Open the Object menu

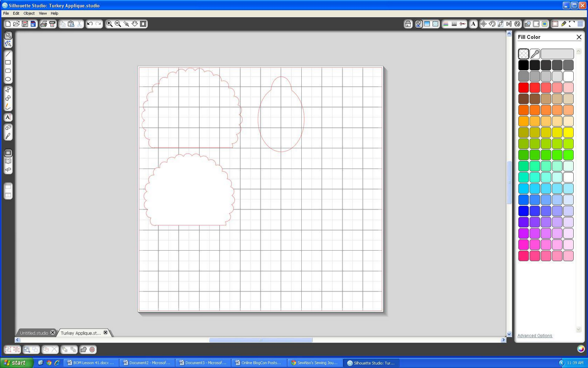pos(29,13)
